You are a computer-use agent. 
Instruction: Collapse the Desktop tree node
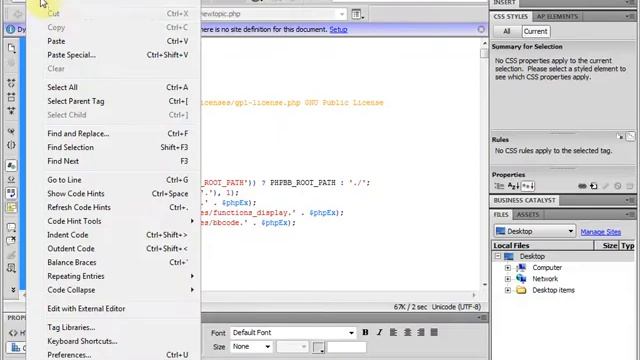click(x=498, y=256)
